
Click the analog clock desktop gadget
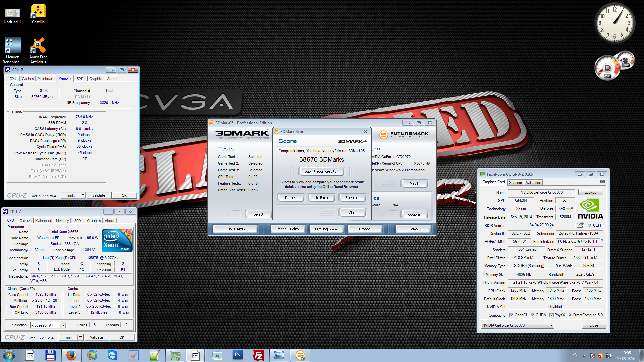[x=614, y=23]
